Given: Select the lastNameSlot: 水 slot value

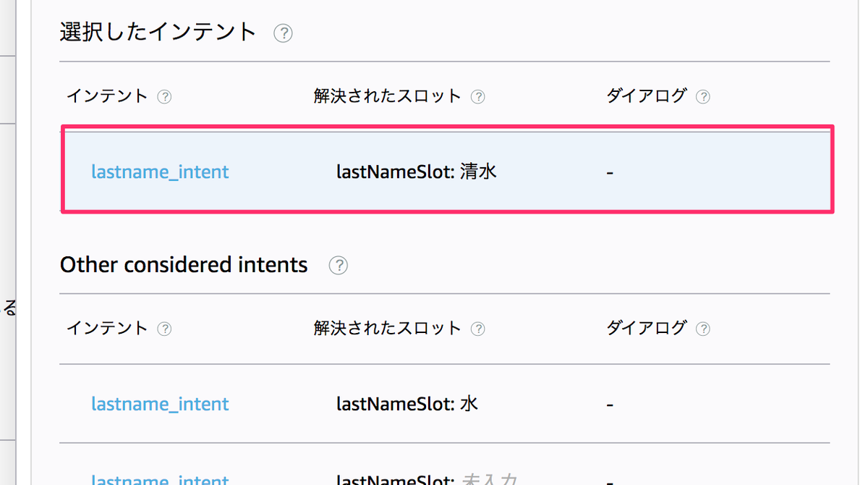Looking at the screenshot, I should [407, 404].
